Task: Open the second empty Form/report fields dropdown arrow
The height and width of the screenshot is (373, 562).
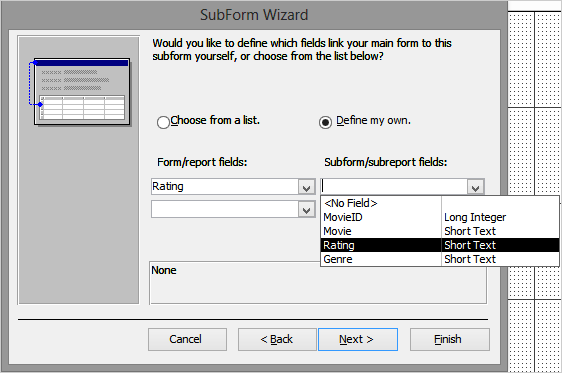Action: [x=306, y=210]
